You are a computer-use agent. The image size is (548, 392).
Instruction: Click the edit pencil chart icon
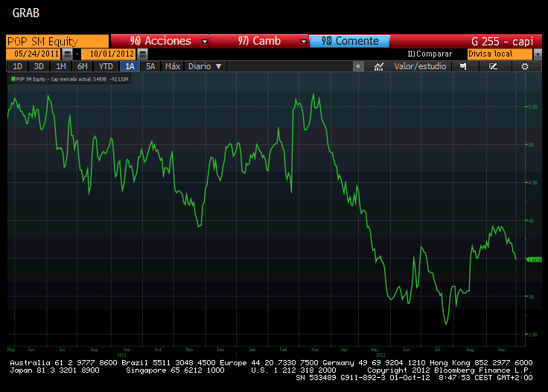(x=493, y=66)
